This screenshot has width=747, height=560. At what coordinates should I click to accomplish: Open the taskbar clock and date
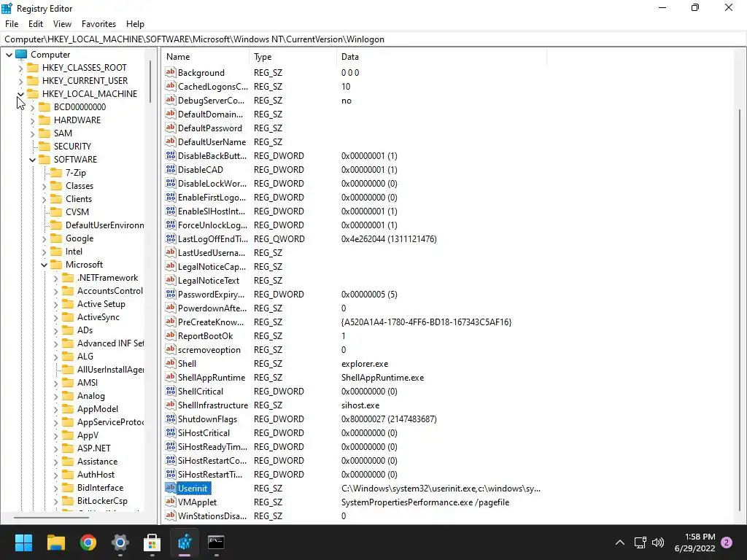click(694, 542)
